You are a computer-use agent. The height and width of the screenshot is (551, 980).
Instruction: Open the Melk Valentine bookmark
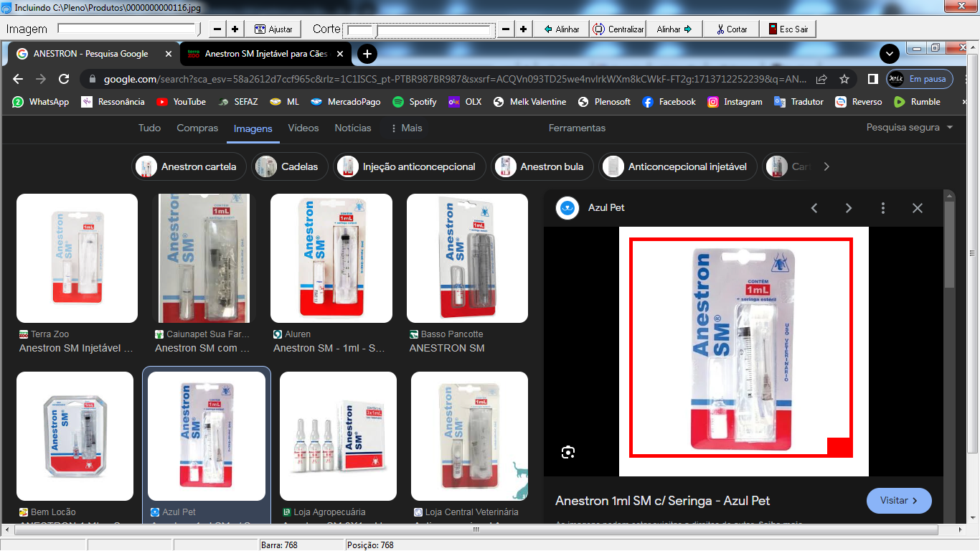click(x=530, y=102)
